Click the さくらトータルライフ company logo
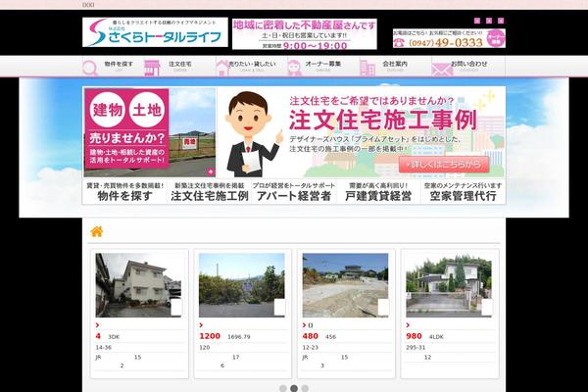This screenshot has width=588, height=392. coord(155,32)
